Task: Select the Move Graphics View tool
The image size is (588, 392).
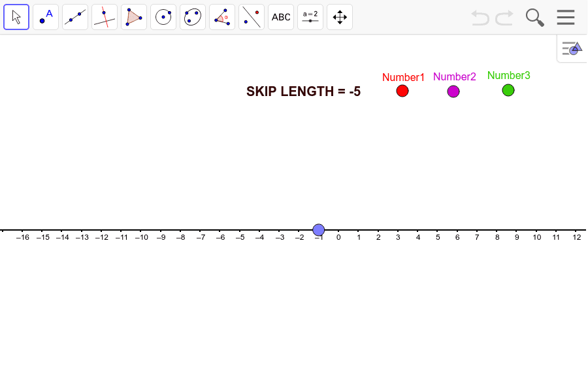Action: pos(340,17)
